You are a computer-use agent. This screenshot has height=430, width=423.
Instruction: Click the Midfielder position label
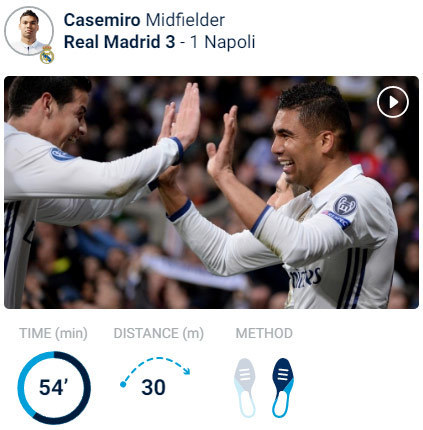click(x=185, y=20)
